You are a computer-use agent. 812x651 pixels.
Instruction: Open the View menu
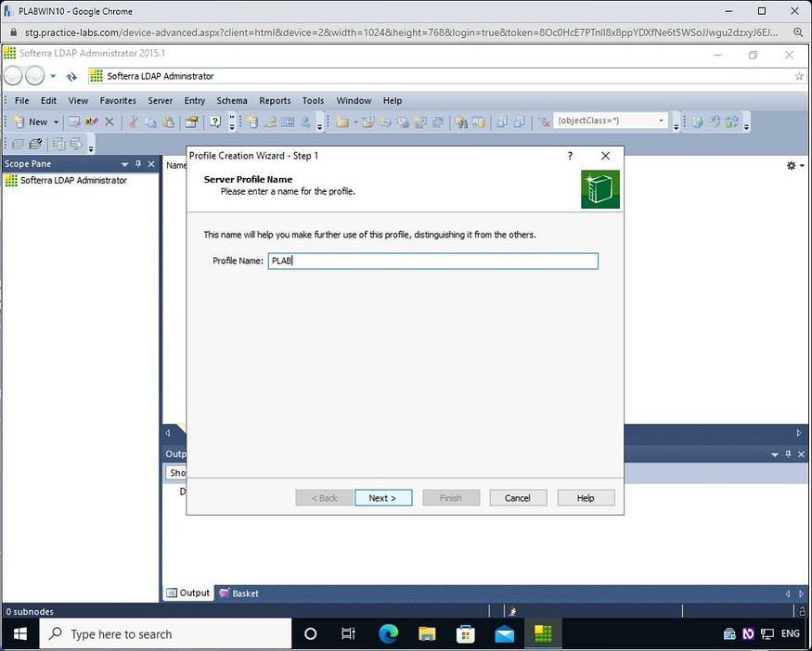pos(78,100)
